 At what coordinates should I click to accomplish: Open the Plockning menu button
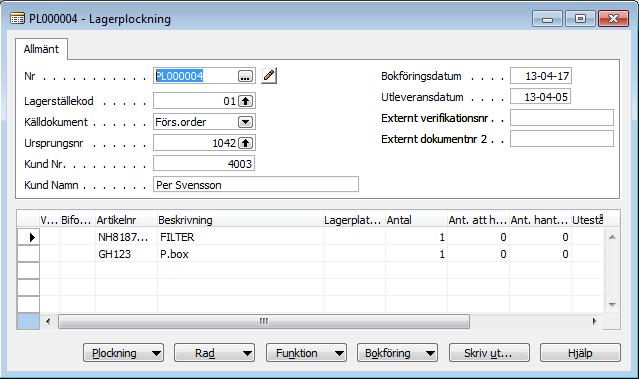tap(123, 353)
